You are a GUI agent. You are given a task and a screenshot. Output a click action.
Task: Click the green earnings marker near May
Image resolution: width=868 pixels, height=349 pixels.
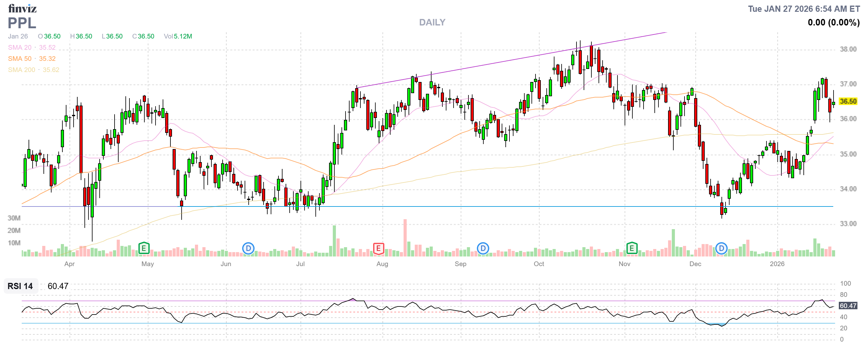click(x=144, y=249)
